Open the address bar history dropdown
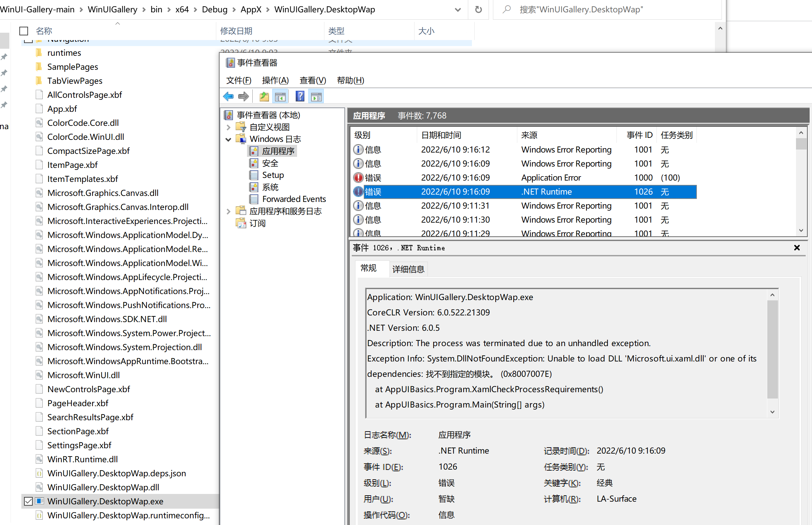The image size is (812, 525). 458,10
